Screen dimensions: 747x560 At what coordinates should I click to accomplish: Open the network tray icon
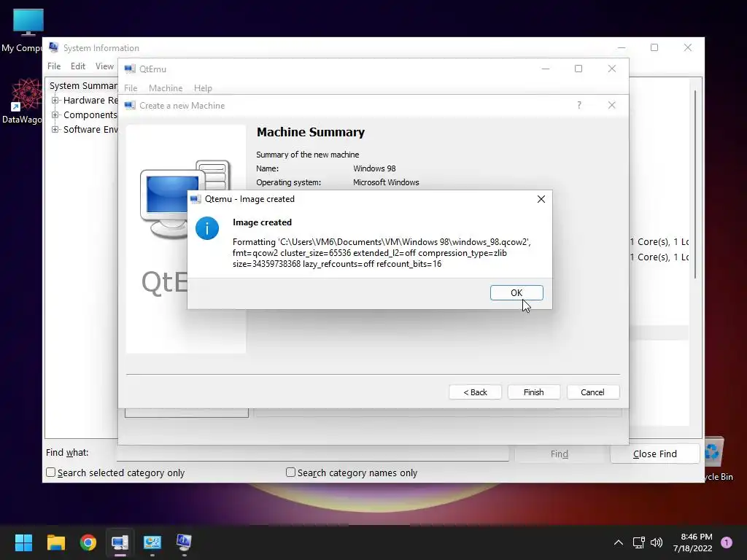coord(638,542)
